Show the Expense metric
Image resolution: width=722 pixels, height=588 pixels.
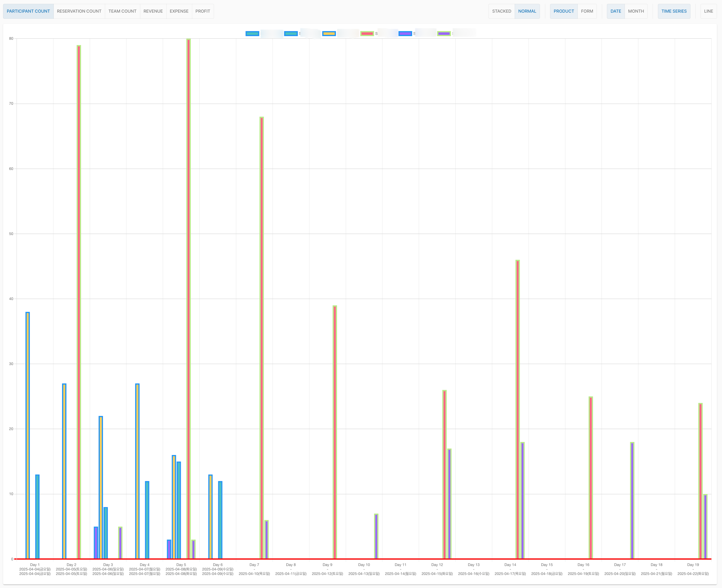(179, 11)
